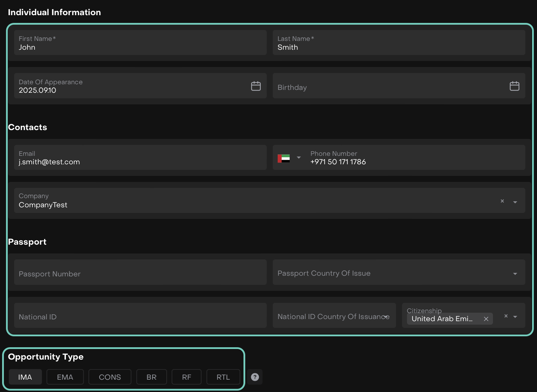Open the Date Of Appearance calendar picker
This screenshot has height=392, width=537.
click(x=256, y=86)
